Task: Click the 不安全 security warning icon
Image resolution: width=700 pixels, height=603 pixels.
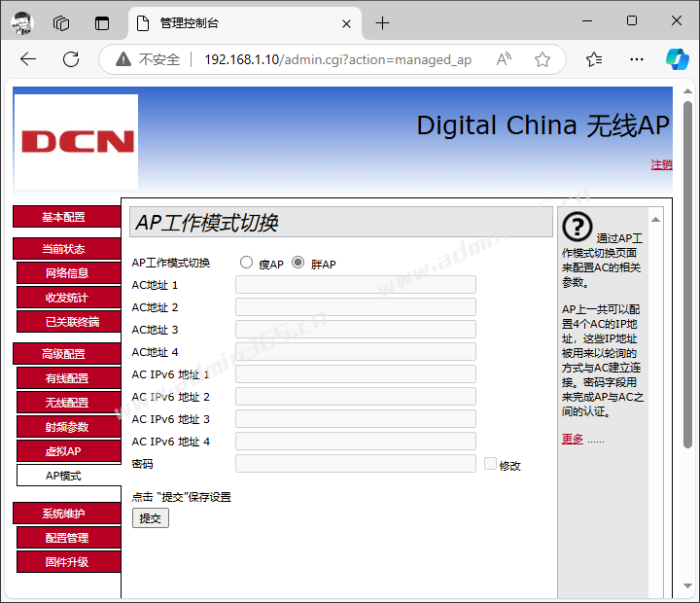Action: coord(123,59)
